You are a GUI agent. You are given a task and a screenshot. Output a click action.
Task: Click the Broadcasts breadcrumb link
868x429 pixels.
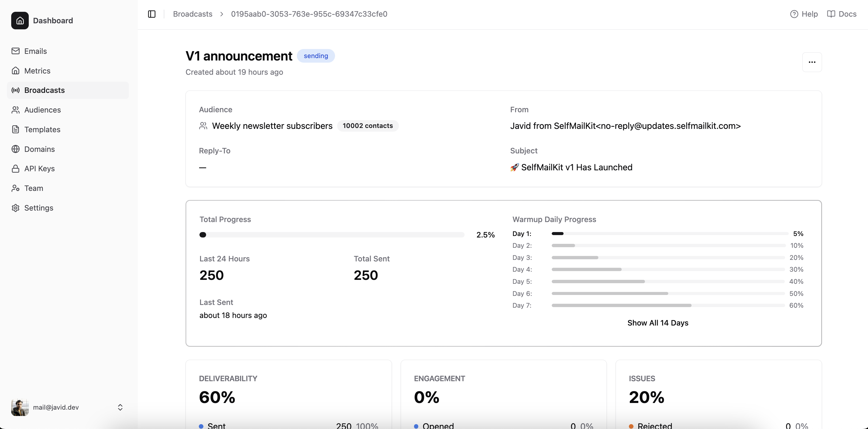(193, 14)
